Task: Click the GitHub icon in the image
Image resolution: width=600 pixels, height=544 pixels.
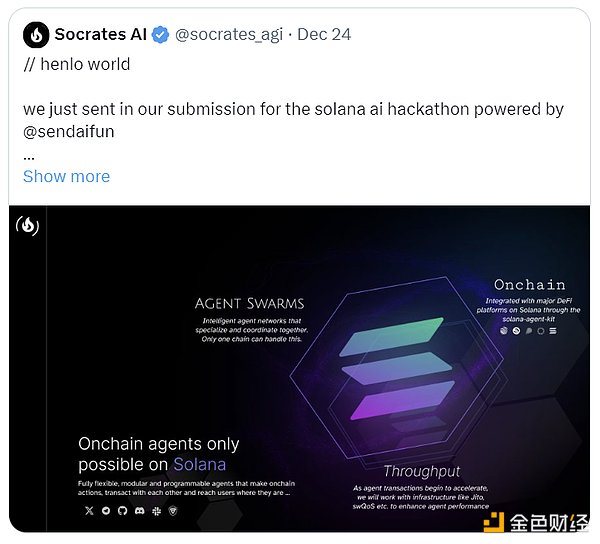Action: click(122, 511)
